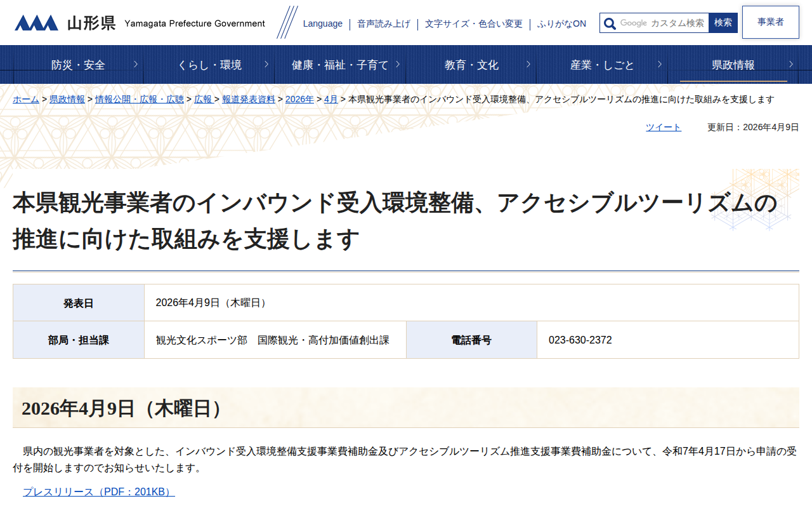Viewport: 812px width, 508px height.
Task: Open 文字サイズ・色合い変更 settings link
Action: 473,23
